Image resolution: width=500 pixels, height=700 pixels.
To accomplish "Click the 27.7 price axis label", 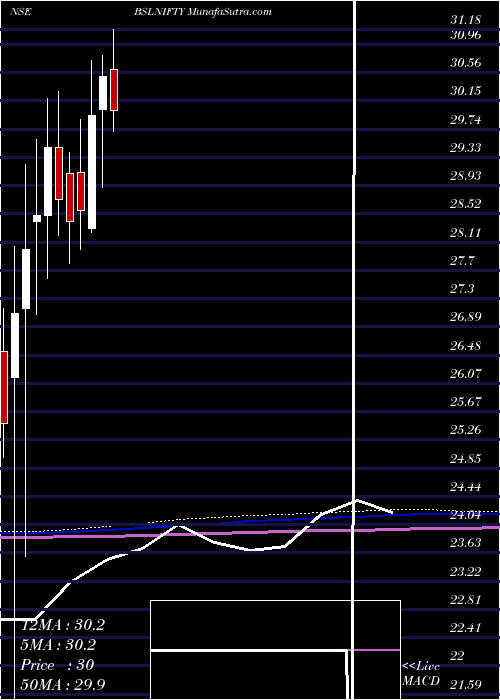I will click(462, 260).
